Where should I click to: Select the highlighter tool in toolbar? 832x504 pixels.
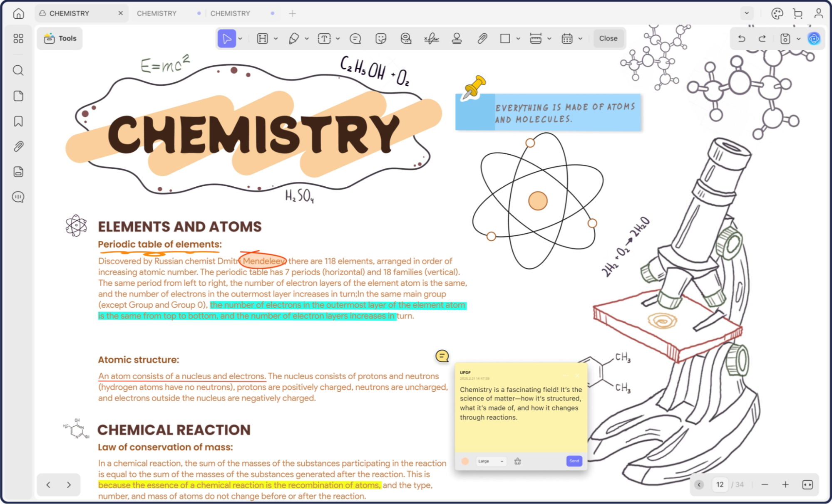(x=262, y=39)
